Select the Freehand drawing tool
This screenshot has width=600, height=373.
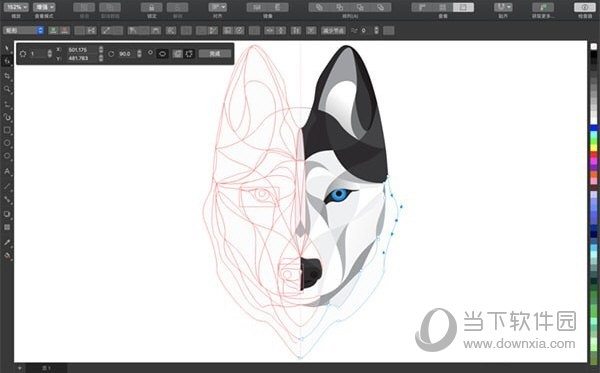[x=7, y=104]
